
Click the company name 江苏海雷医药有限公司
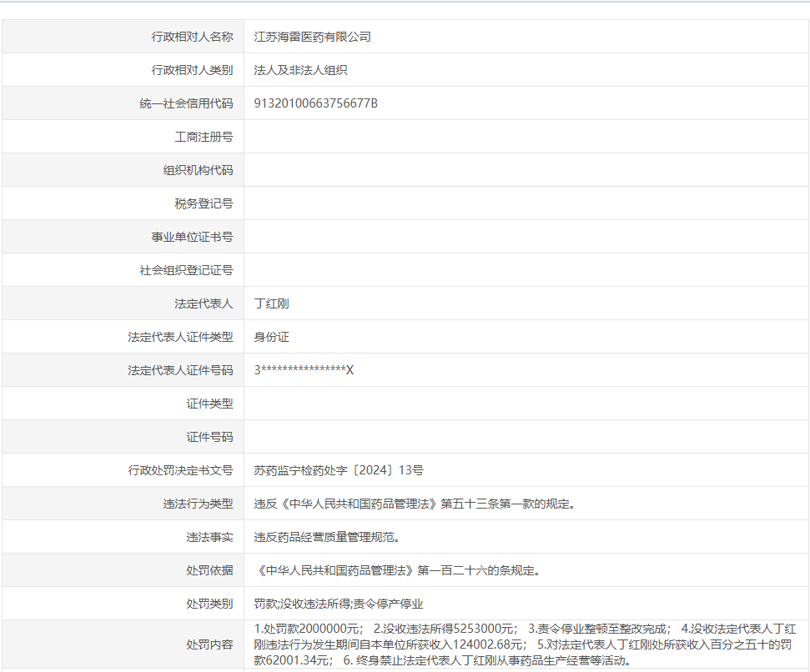point(312,37)
